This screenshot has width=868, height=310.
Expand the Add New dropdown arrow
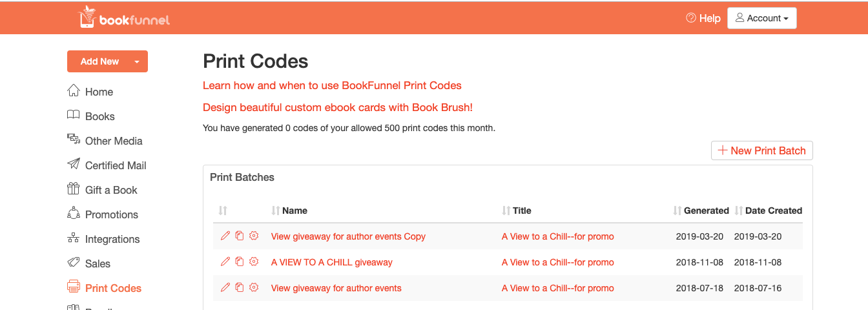(x=137, y=61)
